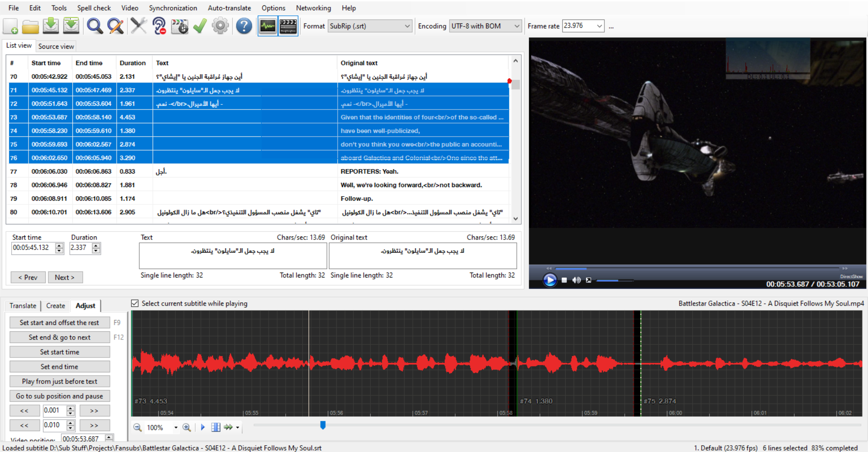Toggle the video player panel visibility
The height and width of the screenshot is (452, 868).
point(288,26)
